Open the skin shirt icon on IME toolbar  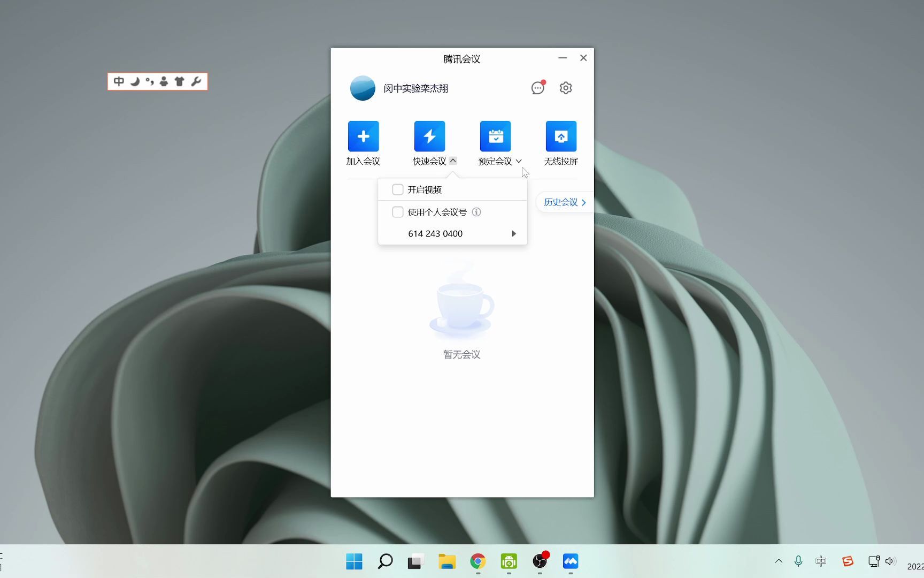[180, 81]
